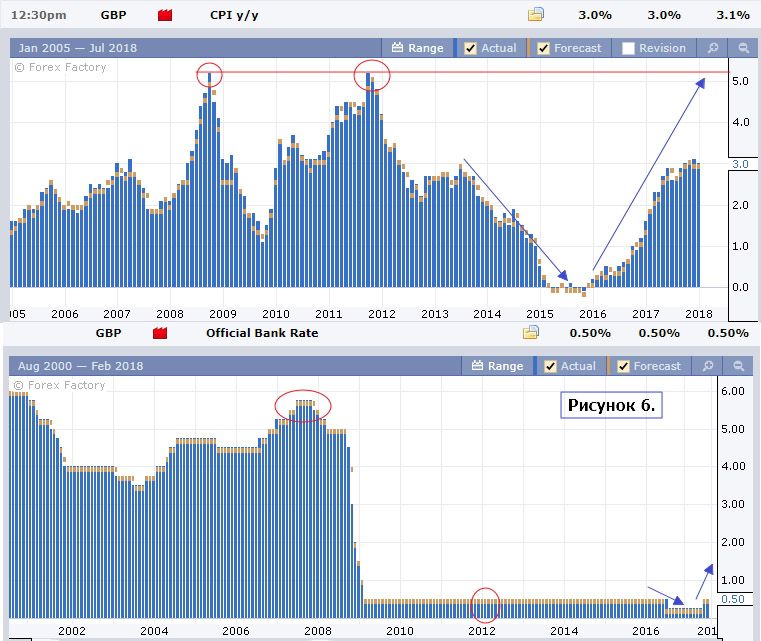Click the Forecast orange color swatch in CPI chart
This screenshot has width=761, height=641.
(x=529, y=48)
